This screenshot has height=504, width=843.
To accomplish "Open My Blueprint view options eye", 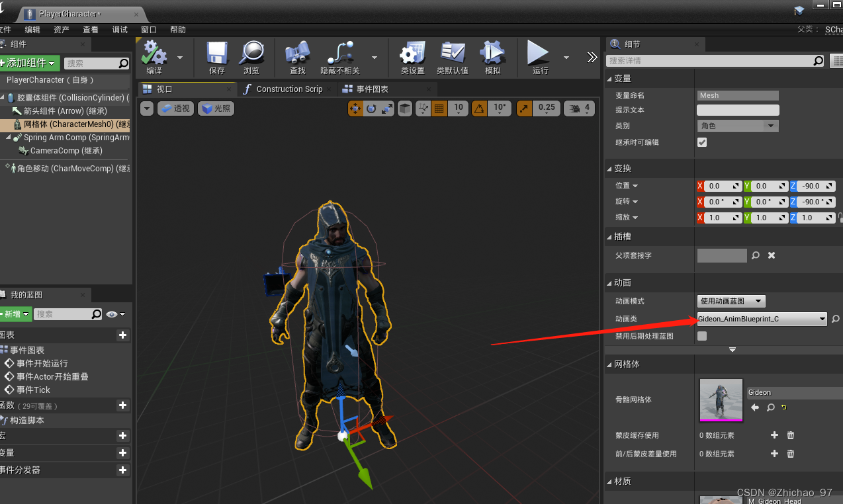I will tap(114, 314).
